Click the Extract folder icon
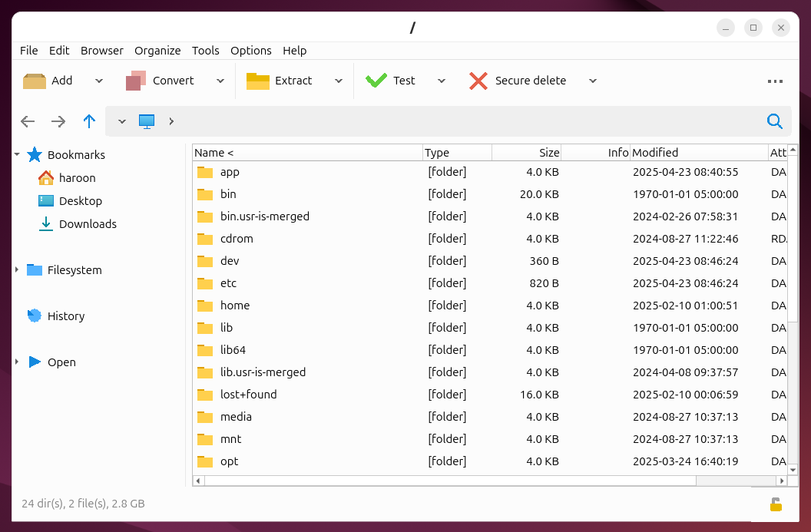This screenshot has height=532, width=811. coord(258,81)
